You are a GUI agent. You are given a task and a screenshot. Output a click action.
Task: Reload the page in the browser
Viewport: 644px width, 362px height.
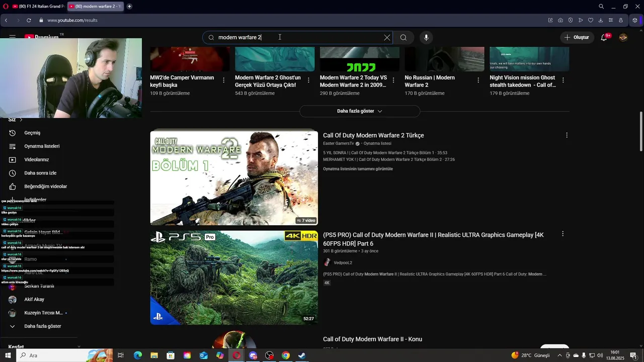tap(29, 20)
